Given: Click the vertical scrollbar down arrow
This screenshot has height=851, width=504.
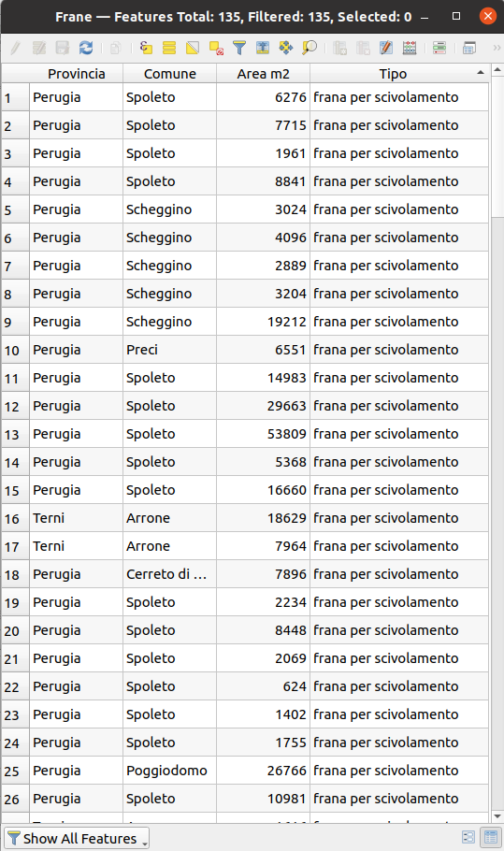Looking at the screenshot, I should (x=497, y=816).
